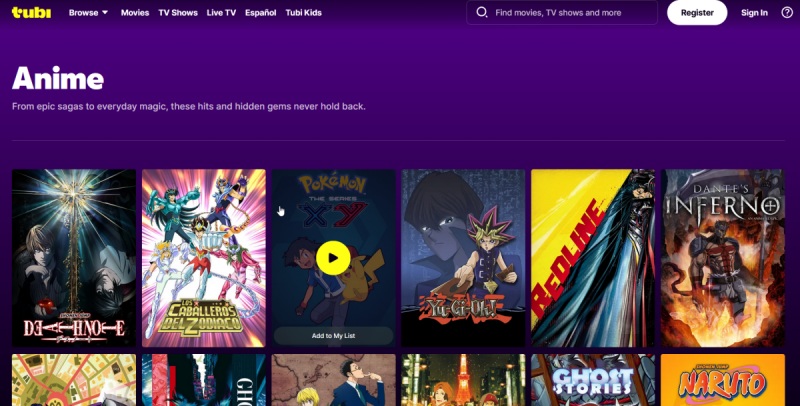
Task: Go to TV Shows
Action: 178,13
